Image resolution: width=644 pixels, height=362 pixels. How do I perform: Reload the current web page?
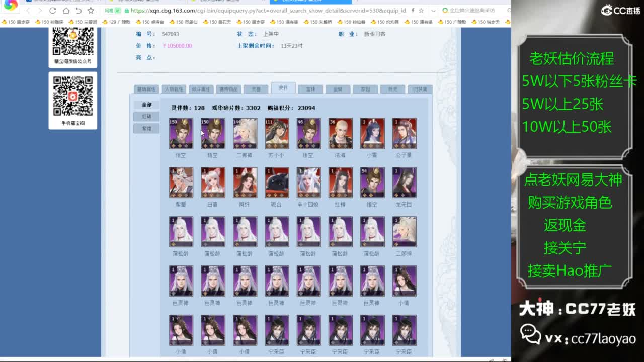(x=54, y=11)
